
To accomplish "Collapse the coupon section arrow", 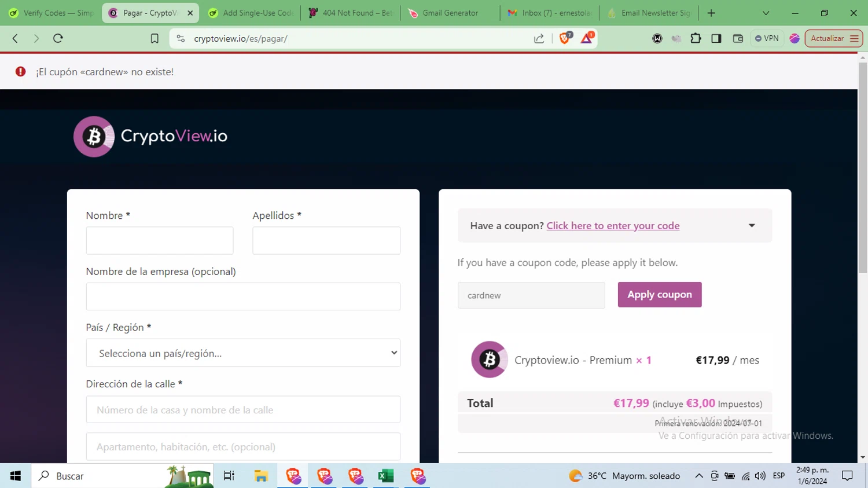I will pos(752,226).
